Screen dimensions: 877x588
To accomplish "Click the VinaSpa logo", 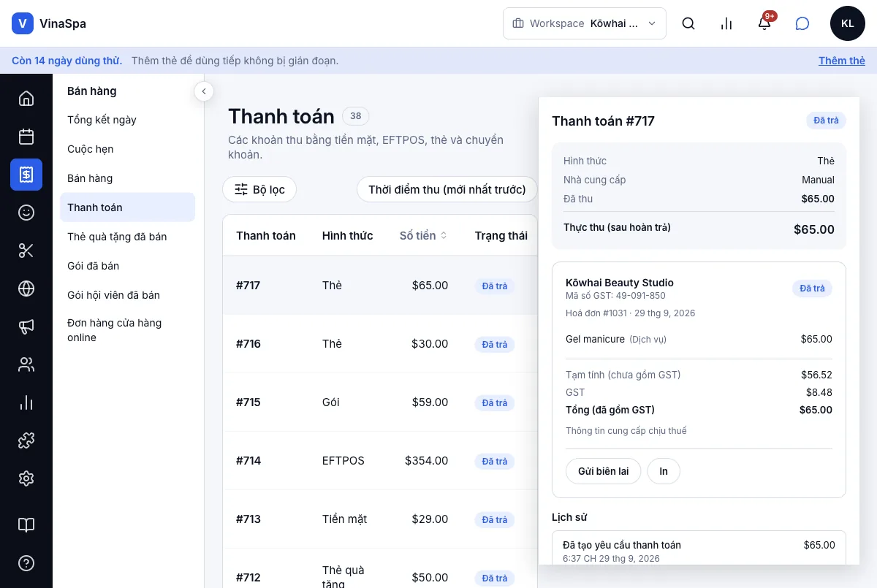I will (x=49, y=23).
